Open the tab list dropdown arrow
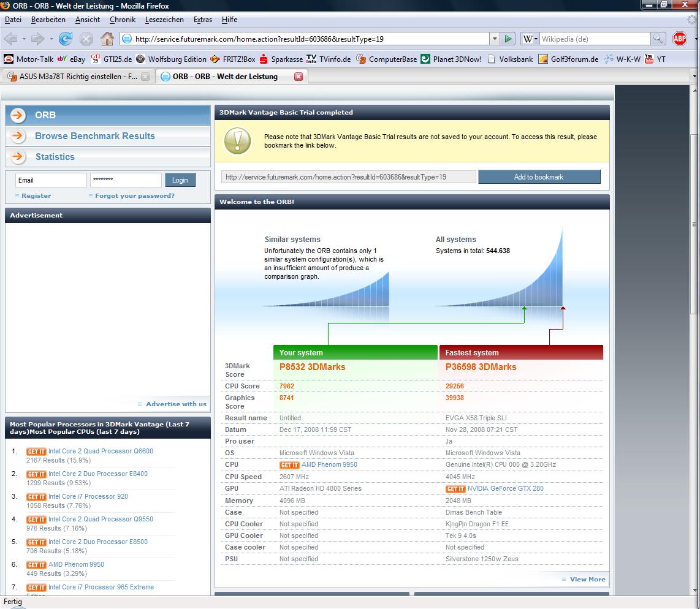Image resolution: width=700 pixels, height=609 pixels. (694, 77)
